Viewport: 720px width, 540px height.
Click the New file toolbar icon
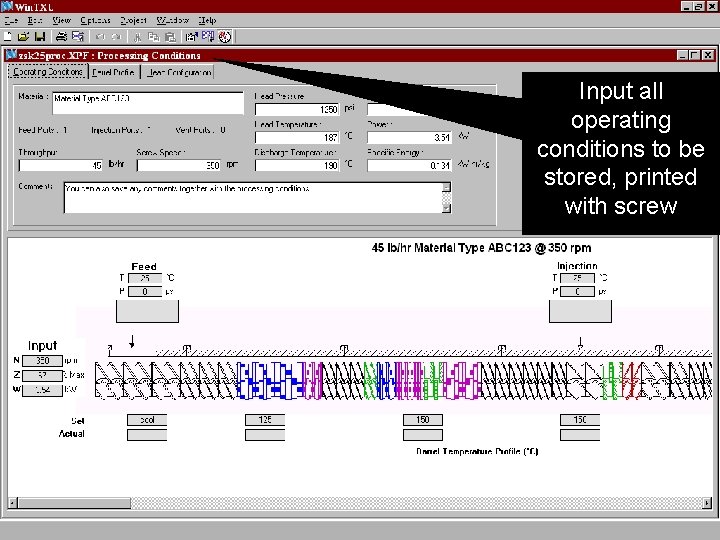point(8,37)
